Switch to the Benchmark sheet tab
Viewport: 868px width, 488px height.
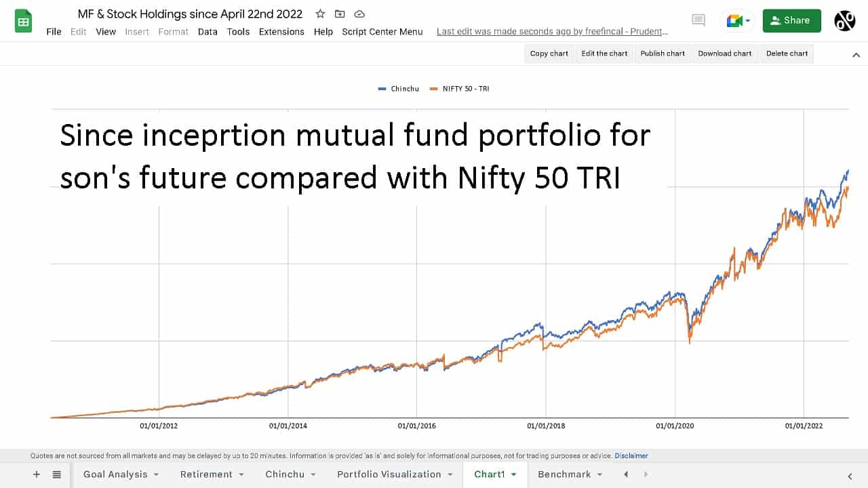click(x=565, y=474)
